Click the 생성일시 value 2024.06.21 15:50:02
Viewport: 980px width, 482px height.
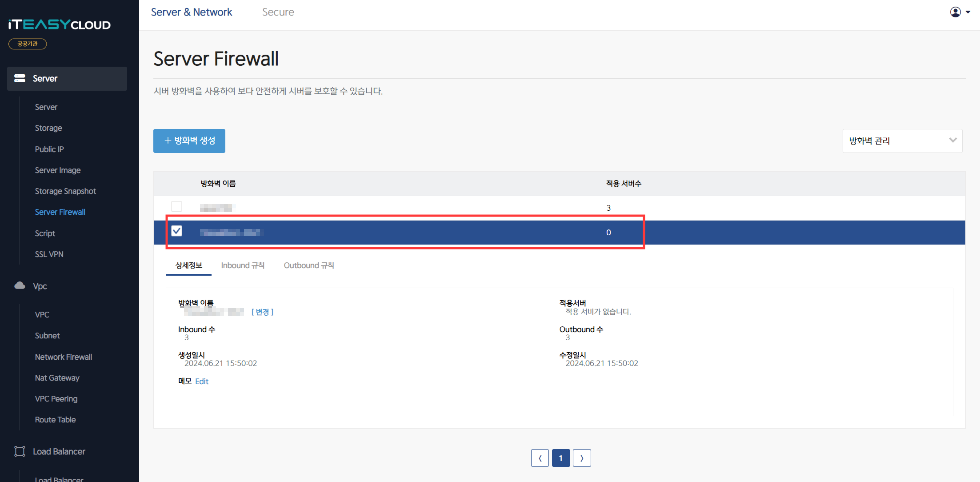click(x=220, y=363)
